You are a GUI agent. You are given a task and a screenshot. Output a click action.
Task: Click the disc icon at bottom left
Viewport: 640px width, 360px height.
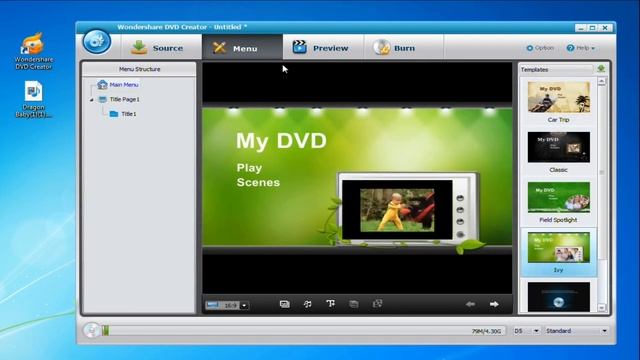click(x=92, y=331)
